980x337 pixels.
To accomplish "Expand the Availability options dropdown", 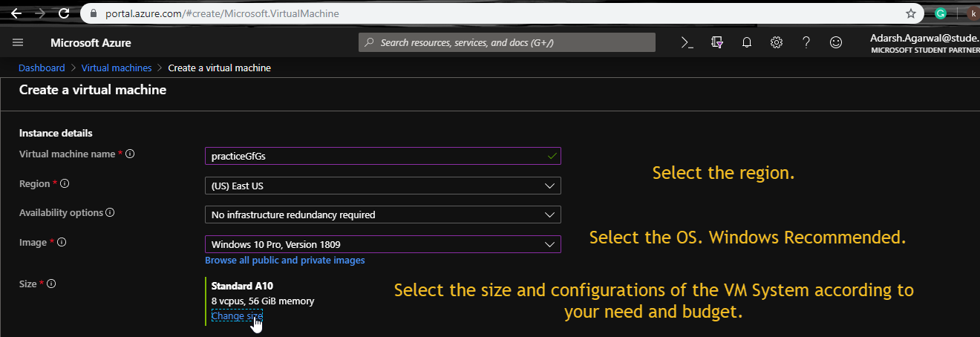I will tap(382, 215).
